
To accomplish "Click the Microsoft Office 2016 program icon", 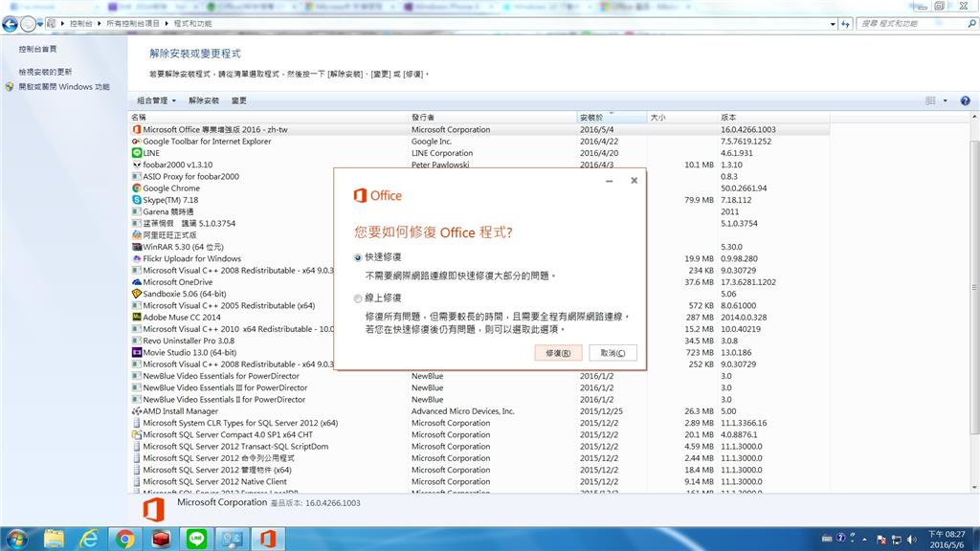I will click(x=136, y=129).
